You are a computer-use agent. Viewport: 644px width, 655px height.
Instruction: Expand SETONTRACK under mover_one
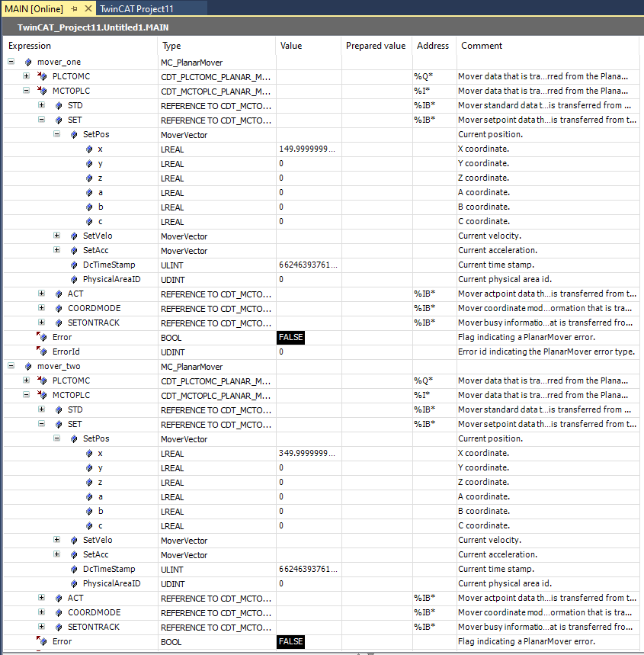tap(41, 322)
